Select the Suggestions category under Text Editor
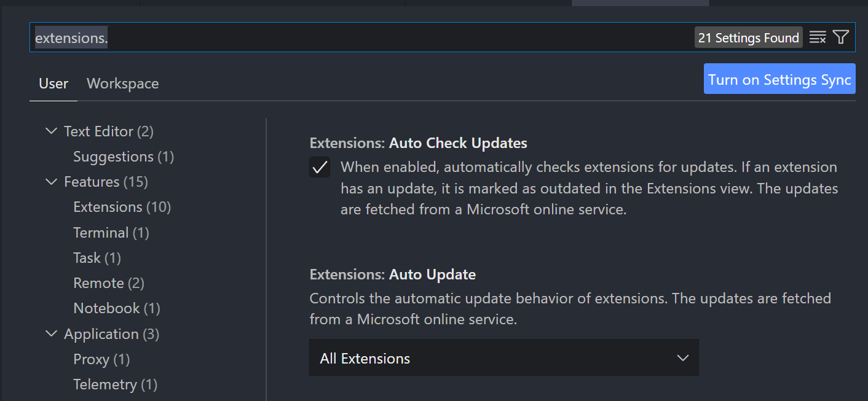Viewport: 868px width, 401px height. (123, 157)
